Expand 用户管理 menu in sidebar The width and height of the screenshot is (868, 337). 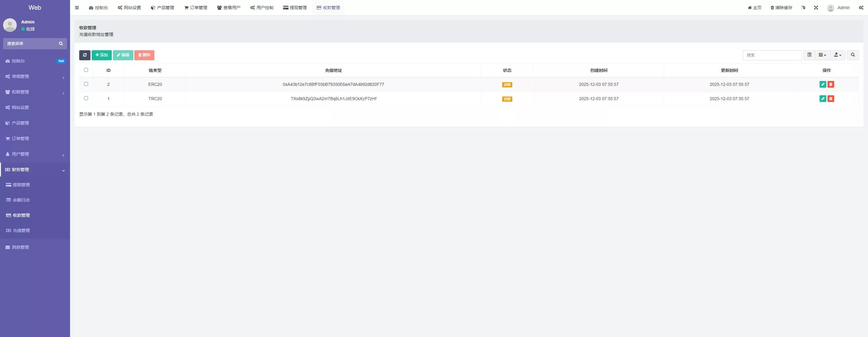(35, 154)
